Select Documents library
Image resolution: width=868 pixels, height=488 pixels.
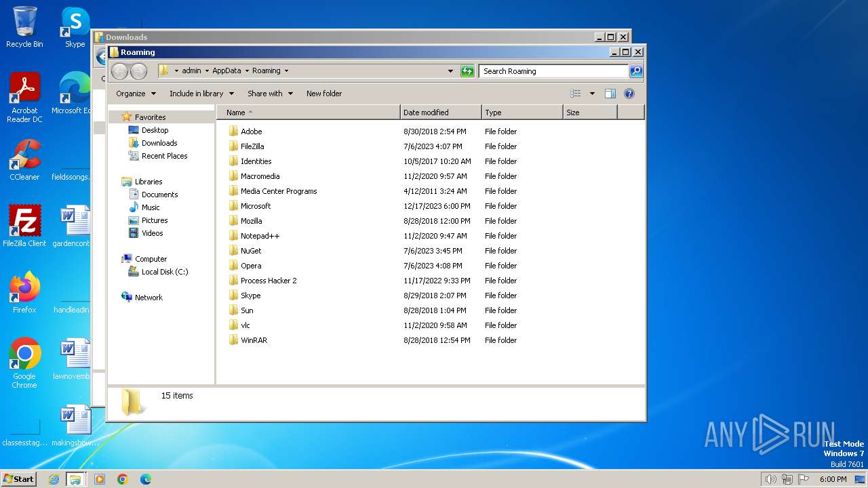pos(159,195)
